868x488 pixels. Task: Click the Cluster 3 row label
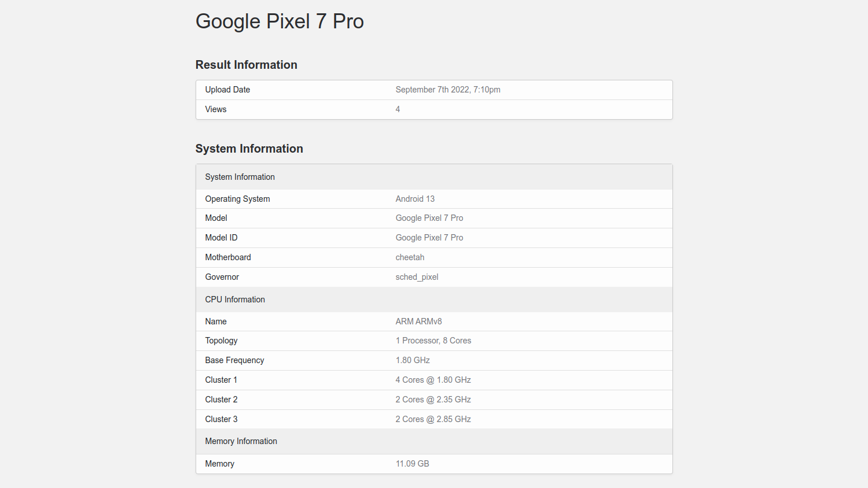[221, 419]
